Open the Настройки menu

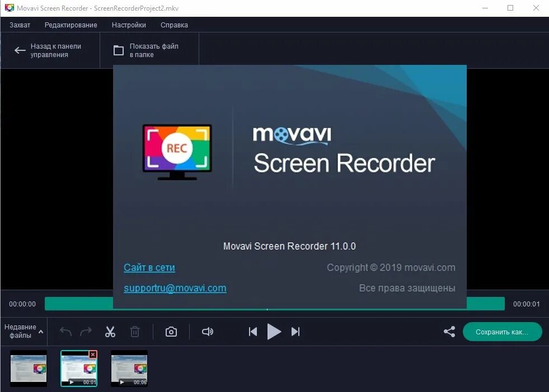(x=129, y=25)
